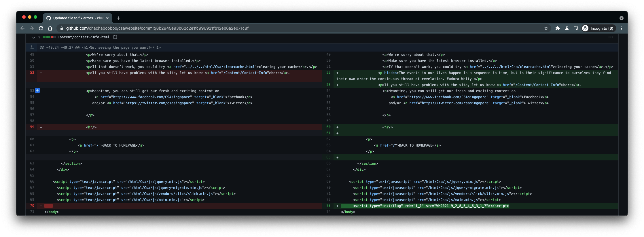Click the tab search dropdown arrow

pyautogui.click(x=621, y=18)
